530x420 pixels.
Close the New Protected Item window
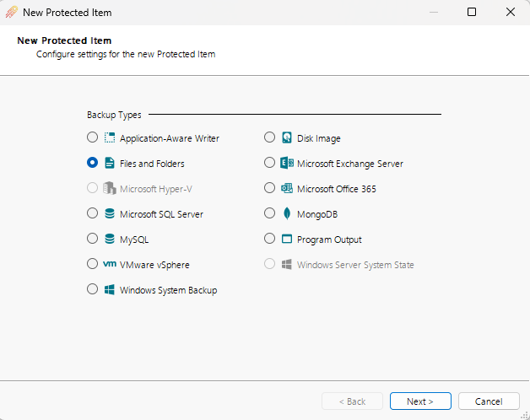[510, 13]
